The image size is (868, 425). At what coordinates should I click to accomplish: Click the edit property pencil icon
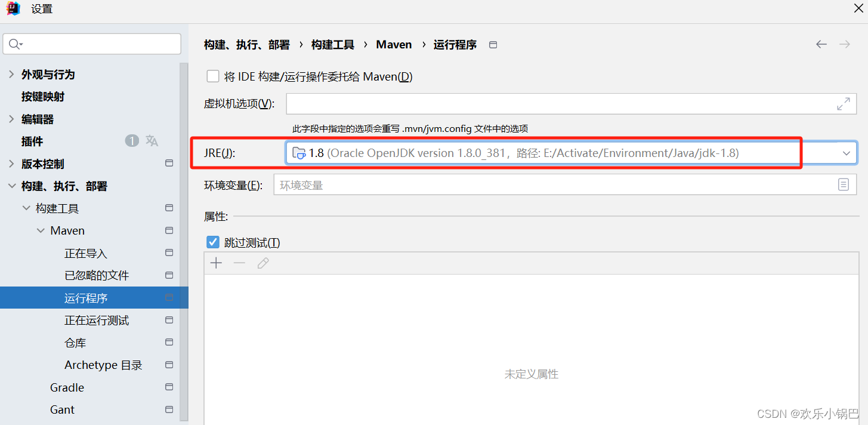[x=262, y=263]
